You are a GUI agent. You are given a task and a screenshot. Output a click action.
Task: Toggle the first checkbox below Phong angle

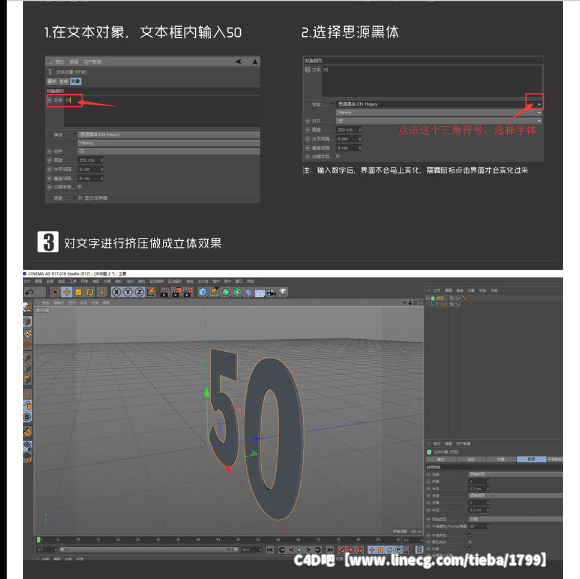coord(470,535)
